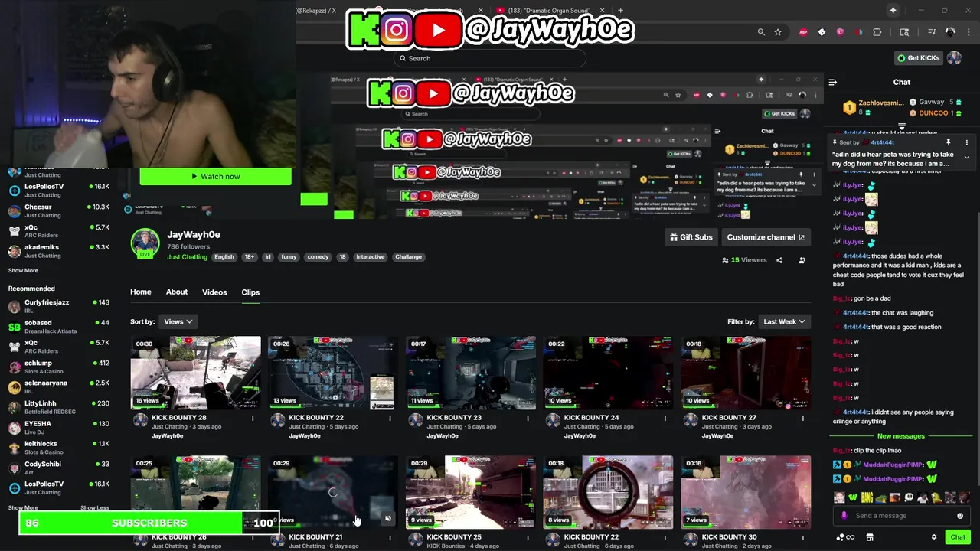Open the Filter by Last Week dropdown
This screenshot has width=980, height=551.
(784, 322)
